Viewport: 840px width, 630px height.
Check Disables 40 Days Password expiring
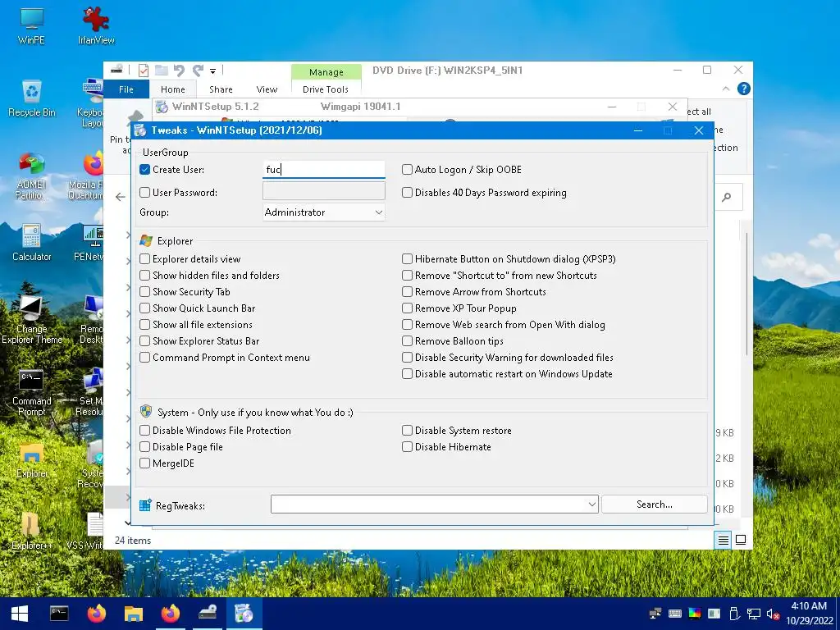407,192
